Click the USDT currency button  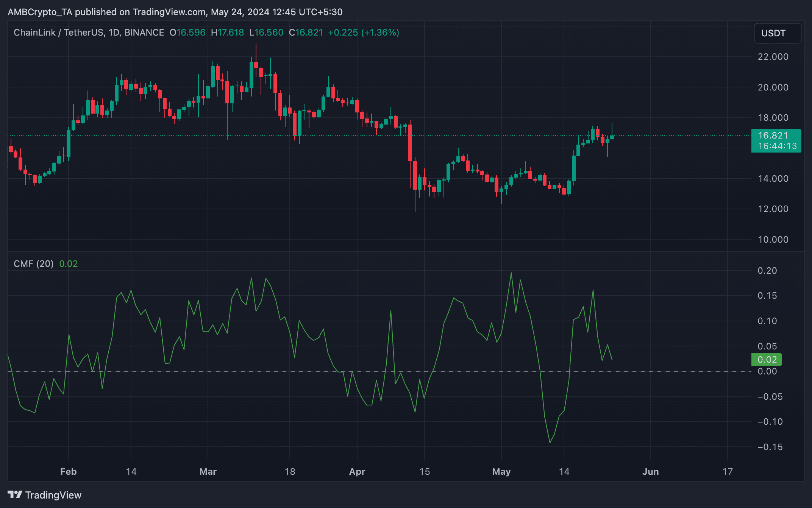778,33
